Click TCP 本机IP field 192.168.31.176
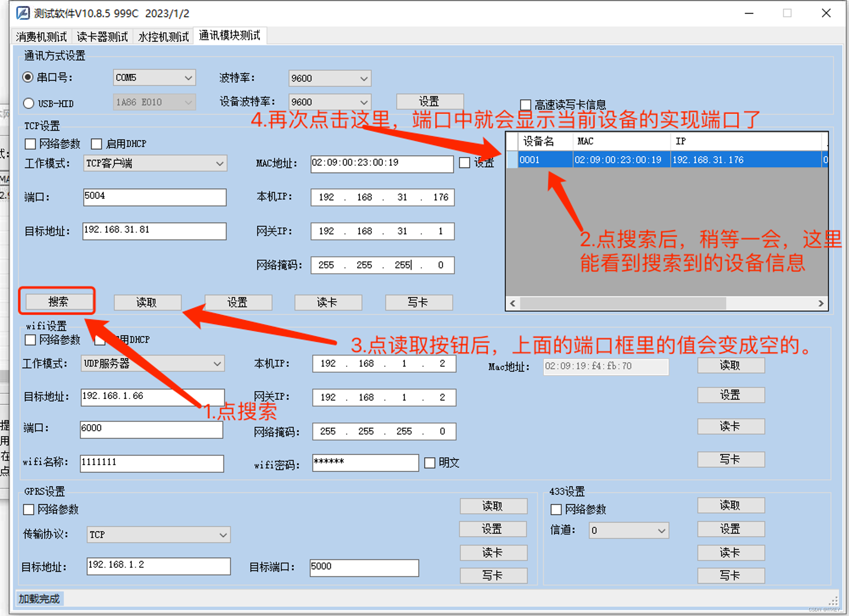The height and width of the screenshot is (616, 849). click(x=382, y=197)
